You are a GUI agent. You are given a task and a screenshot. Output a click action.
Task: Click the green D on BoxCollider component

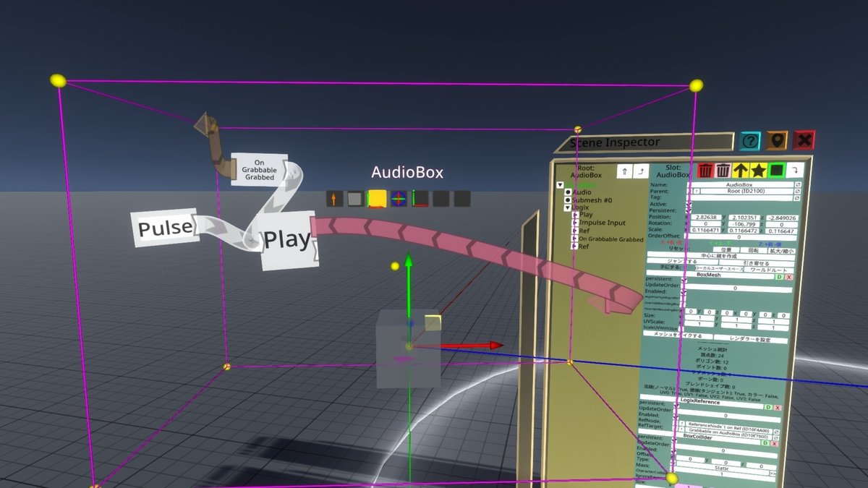click(x=765, y=443)
